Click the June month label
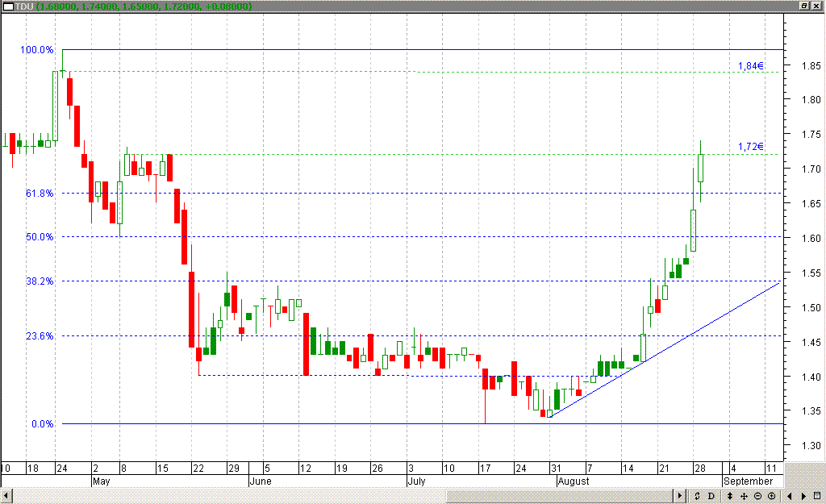826x504 pixels. (x=261, y=481)
